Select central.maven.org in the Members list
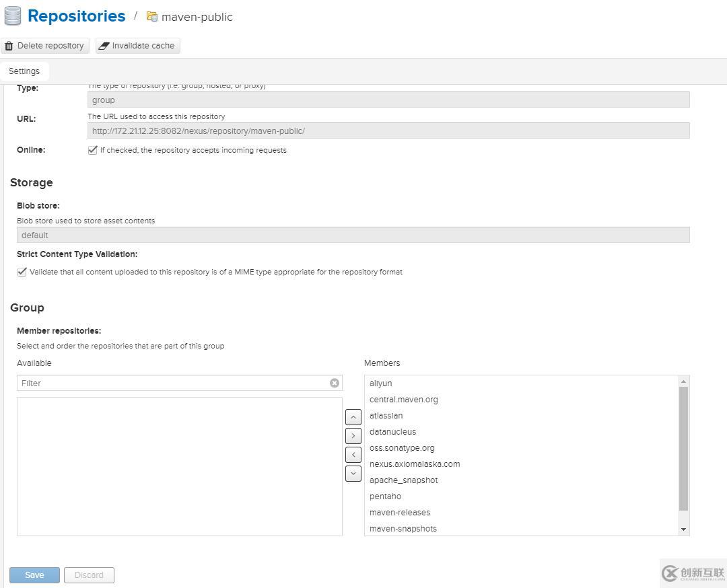 point(522,400)
